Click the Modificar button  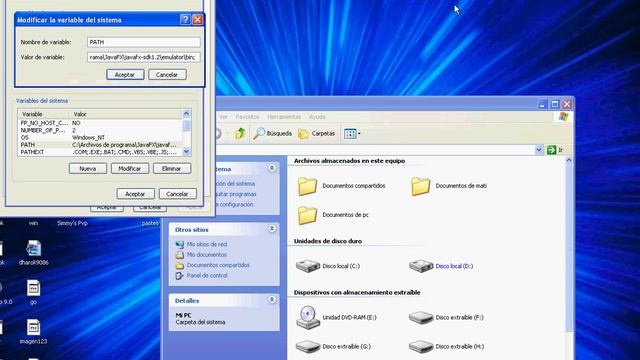tap(130, 169)
